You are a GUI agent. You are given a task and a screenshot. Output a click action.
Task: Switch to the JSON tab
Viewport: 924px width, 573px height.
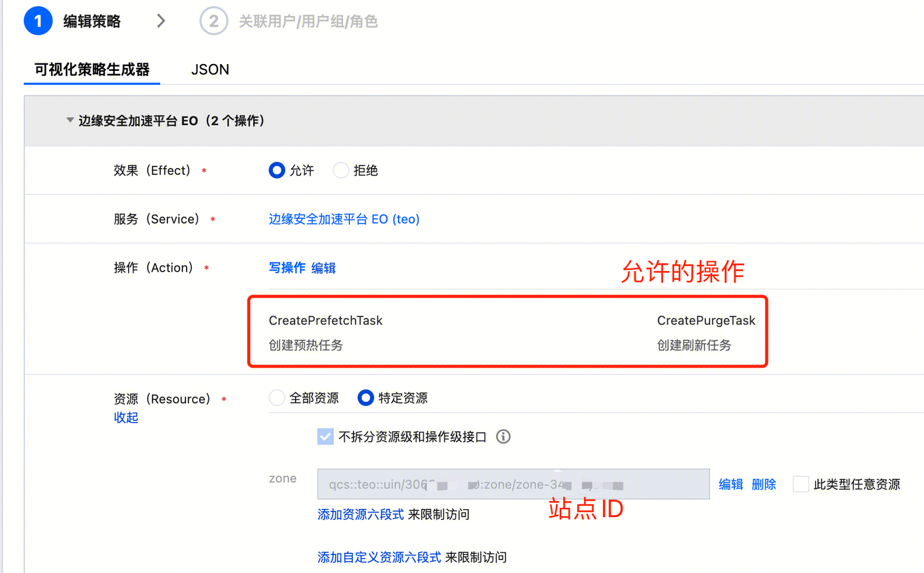210,70
